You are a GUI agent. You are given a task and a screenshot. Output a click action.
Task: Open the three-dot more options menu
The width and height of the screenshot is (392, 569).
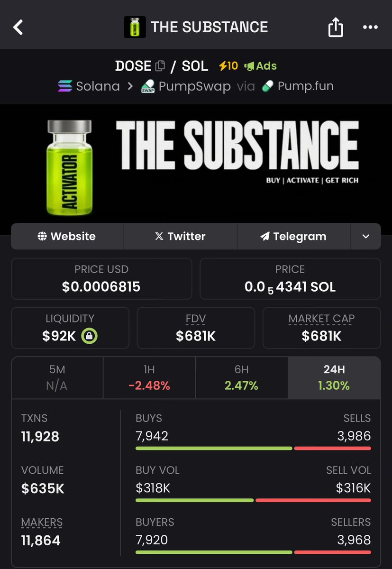(370, 27)
